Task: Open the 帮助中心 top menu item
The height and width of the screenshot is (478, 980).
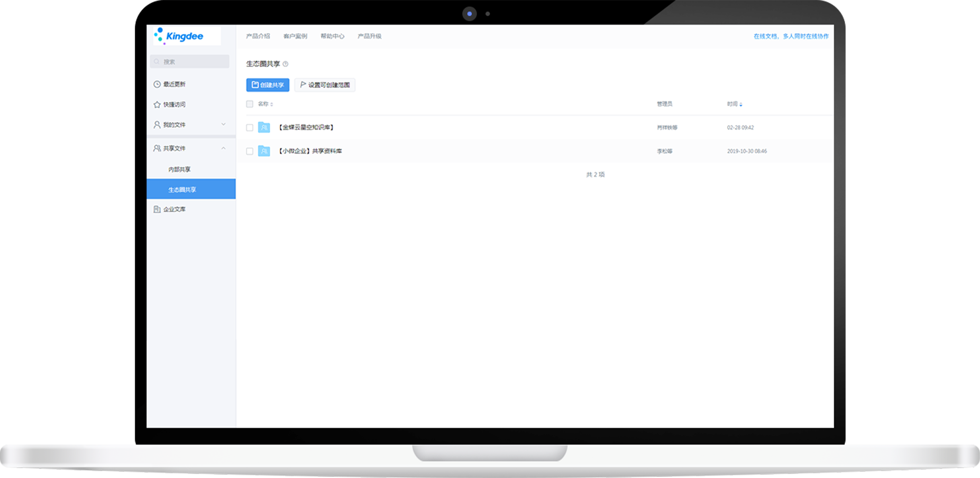Action: (x=332, y=36)
